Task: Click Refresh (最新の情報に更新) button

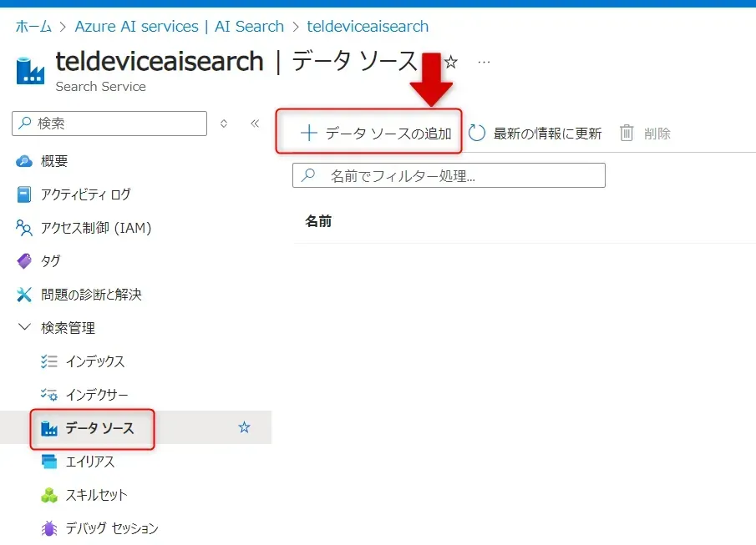Action: [535, 134]
